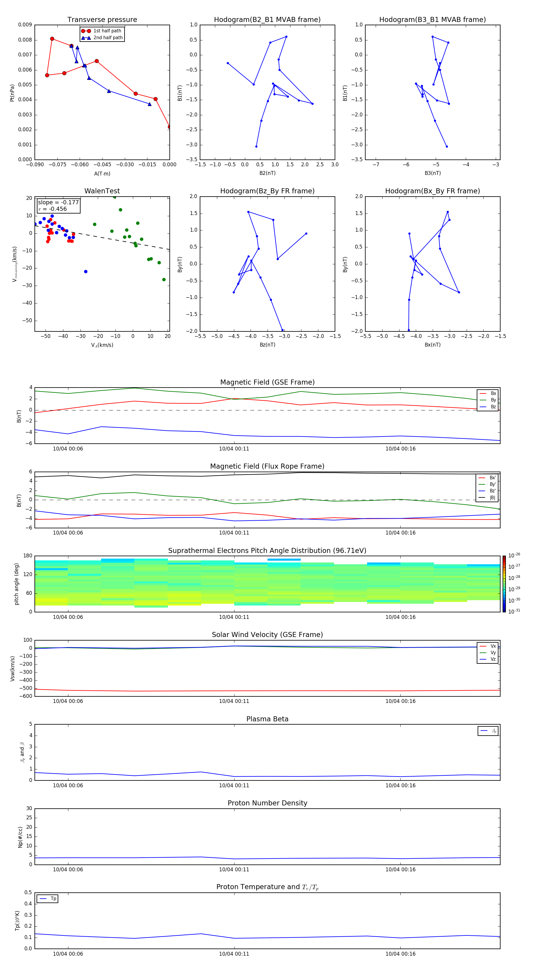Click the isolated blue outlier point in WalenTest
Image resolution: width=535 pixels, height=980 pixels.
86,272
